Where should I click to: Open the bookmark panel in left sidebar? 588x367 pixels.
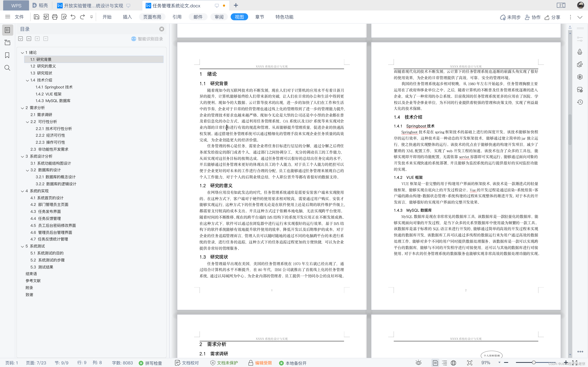click(x=7, y=55)
